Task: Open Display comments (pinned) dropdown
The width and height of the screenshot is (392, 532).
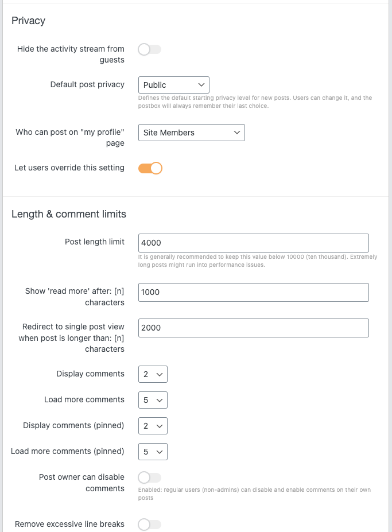Action: [153, 426]
